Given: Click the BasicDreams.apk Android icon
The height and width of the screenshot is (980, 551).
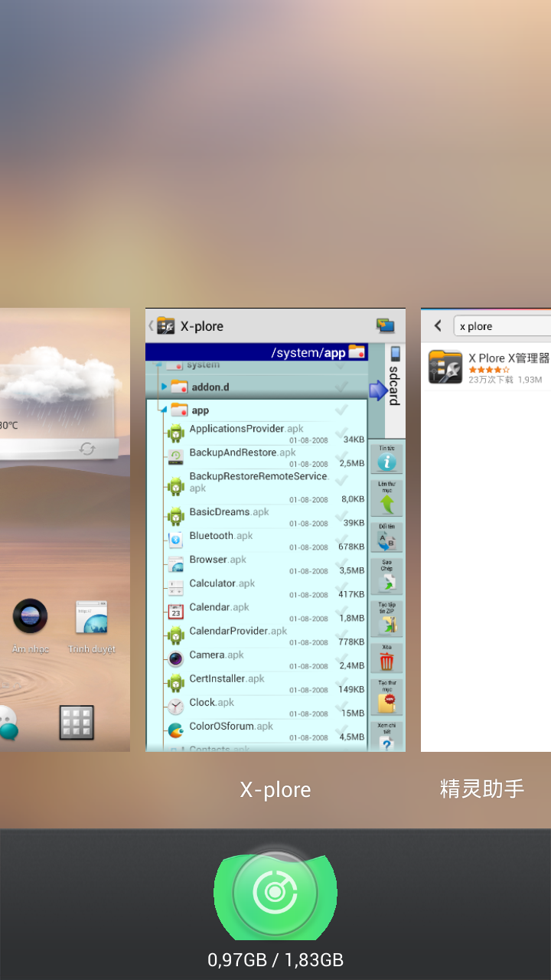Looking at the screenshot, I should [176, 516].
